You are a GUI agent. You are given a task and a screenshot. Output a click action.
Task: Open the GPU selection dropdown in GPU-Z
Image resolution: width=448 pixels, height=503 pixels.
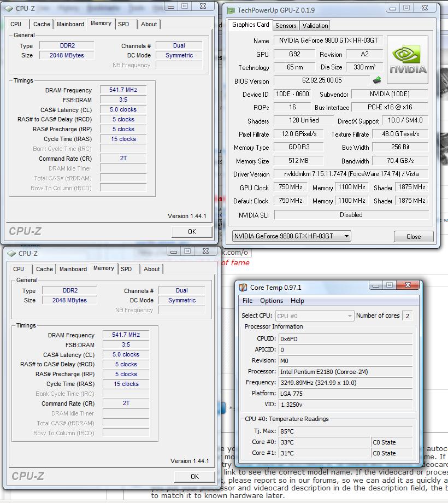coord(292,236)
